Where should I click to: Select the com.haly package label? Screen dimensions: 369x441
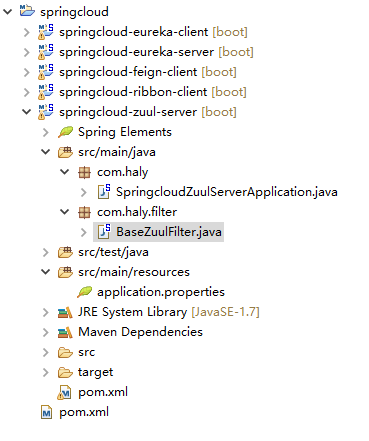coord(123,172)
